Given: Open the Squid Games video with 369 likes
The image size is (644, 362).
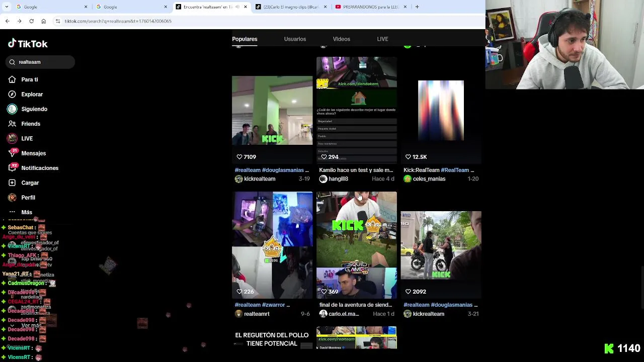Looking at the screenshot, I should coord(357,245).
